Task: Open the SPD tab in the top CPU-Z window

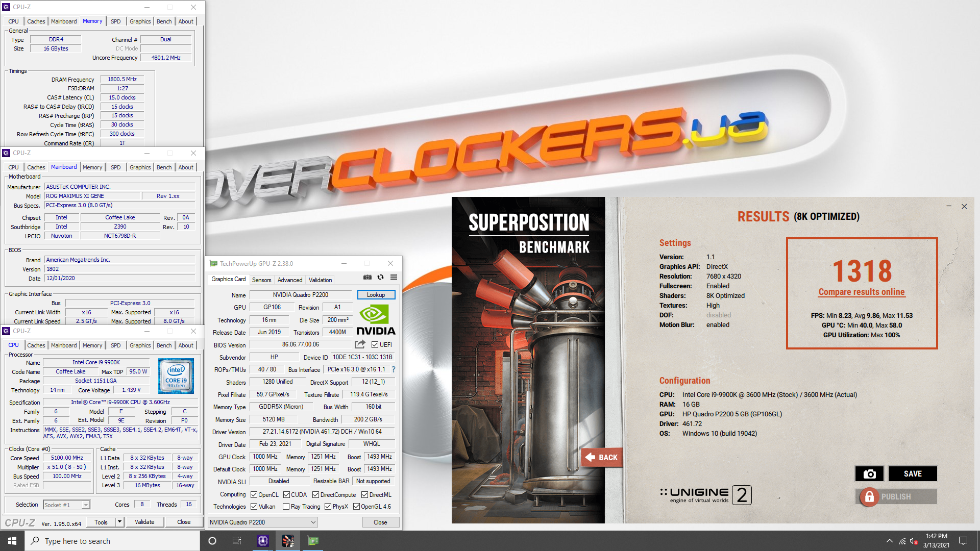Action: pos(116,21)
